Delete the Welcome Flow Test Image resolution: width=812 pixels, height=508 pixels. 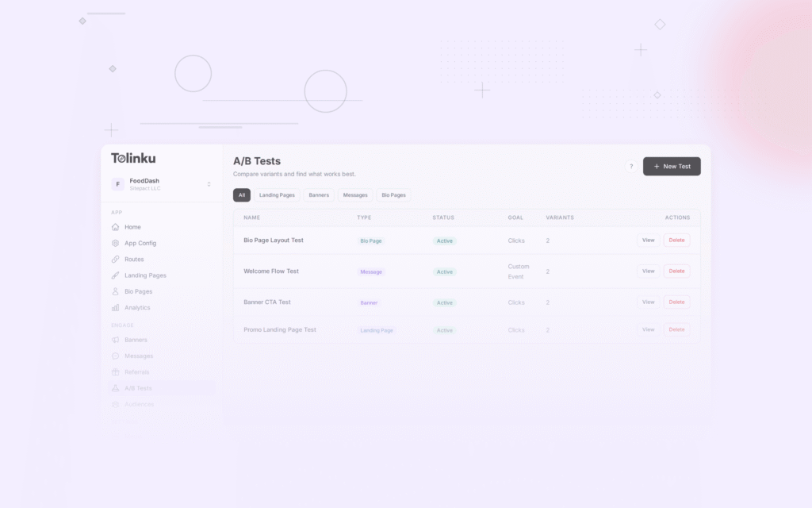[x=676, y=271]
